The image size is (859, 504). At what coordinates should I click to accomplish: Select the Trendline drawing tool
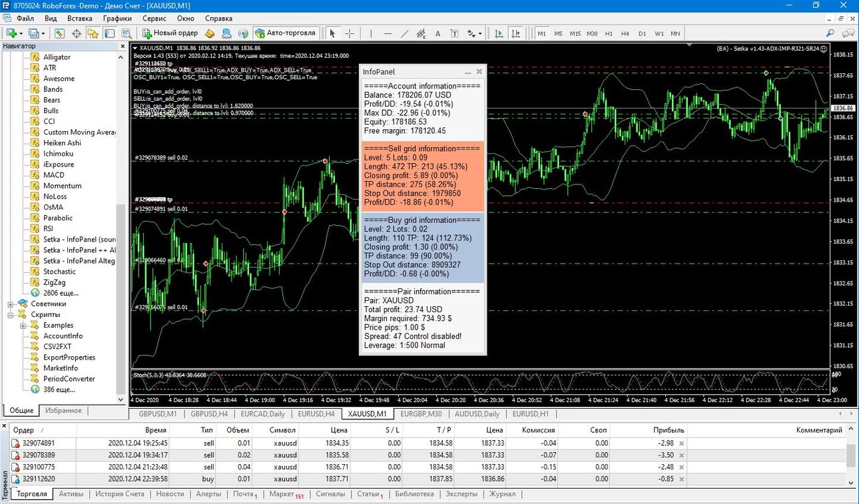[x=404, y=33]
